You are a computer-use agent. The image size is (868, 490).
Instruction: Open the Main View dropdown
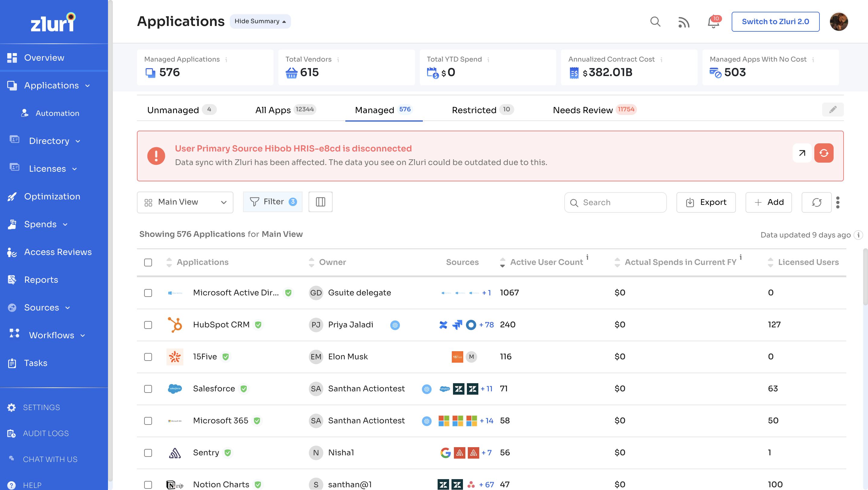(185, 202)
